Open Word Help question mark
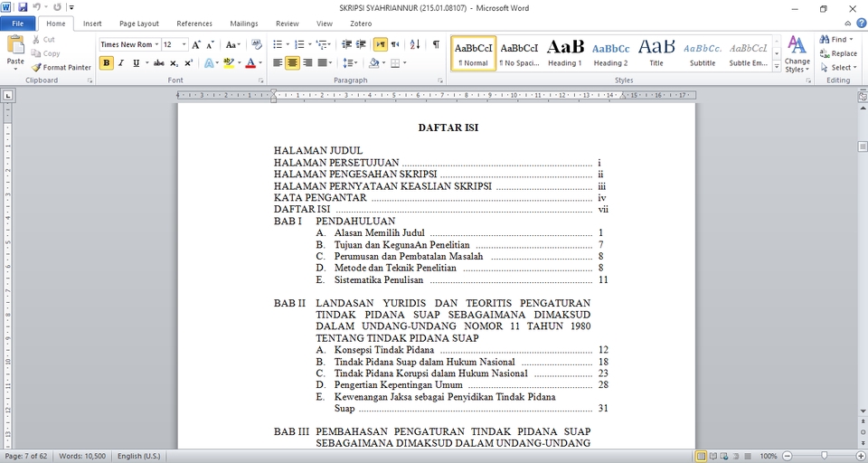 pyautogui.click(x=861, y=24)
